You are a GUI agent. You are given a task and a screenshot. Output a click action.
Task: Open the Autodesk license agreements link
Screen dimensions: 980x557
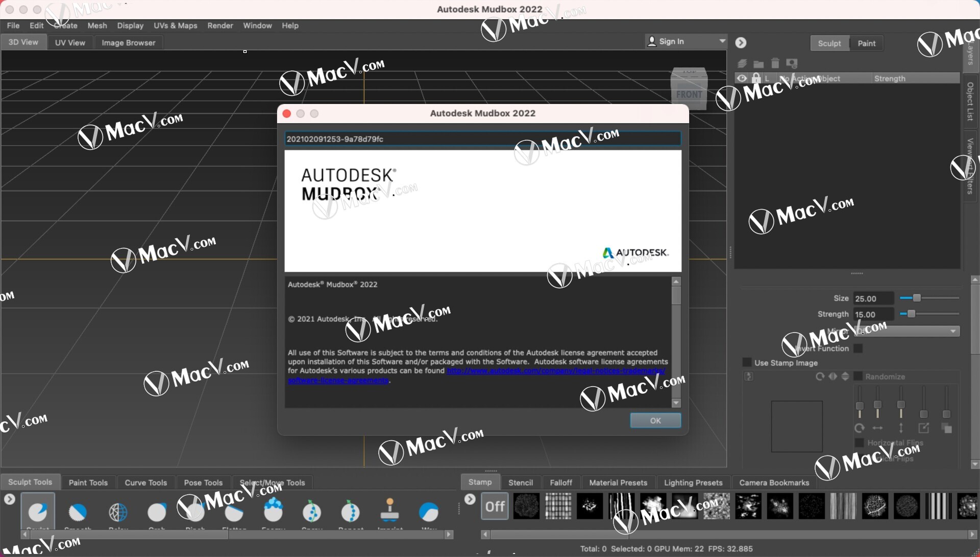555,371
